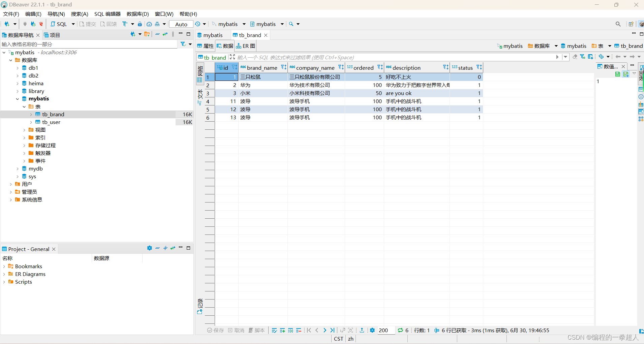Click the 提交 commit button
644x344 pixels.
[88, 24]
